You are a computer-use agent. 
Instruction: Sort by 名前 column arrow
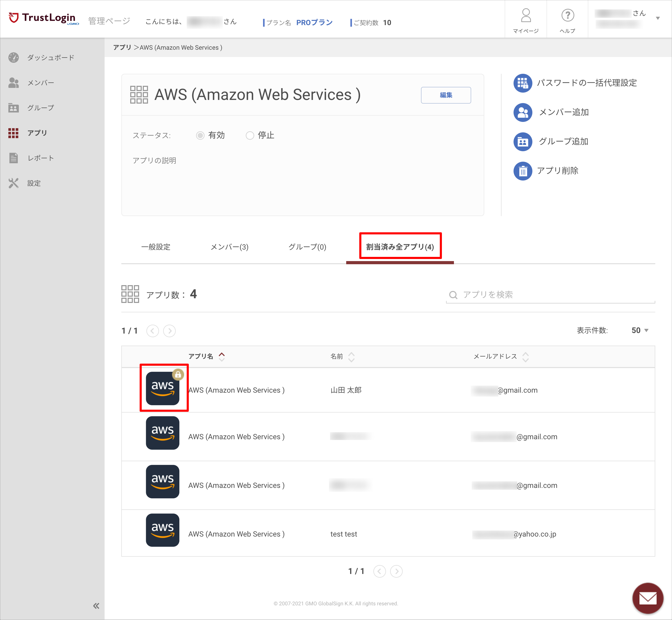(x=351, y=357)
